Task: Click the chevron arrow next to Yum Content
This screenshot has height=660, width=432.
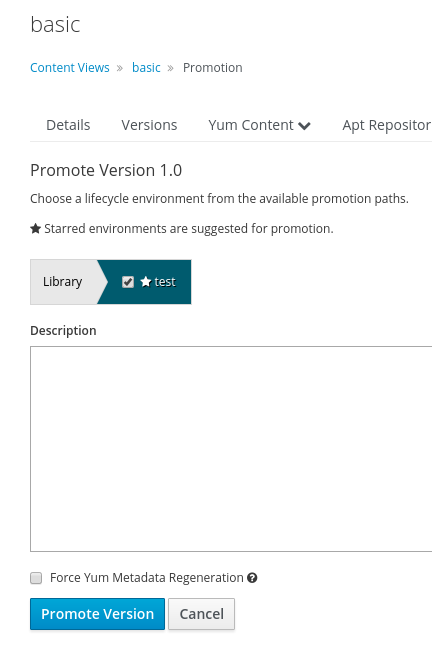Action: (x=304, y=125)
